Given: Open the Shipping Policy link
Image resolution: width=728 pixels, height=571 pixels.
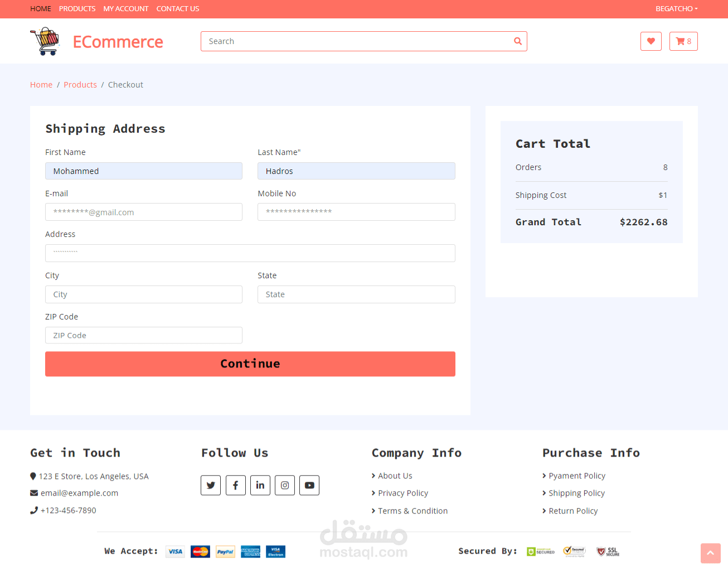Looking at the screenshot, I should 577,493.
